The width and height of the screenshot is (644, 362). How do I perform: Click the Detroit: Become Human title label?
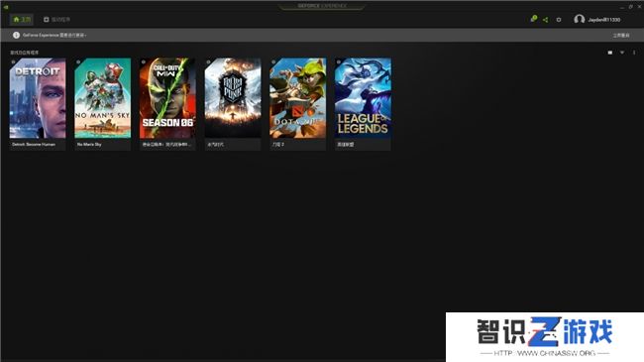pyautogui.click(x=34, y=145)
